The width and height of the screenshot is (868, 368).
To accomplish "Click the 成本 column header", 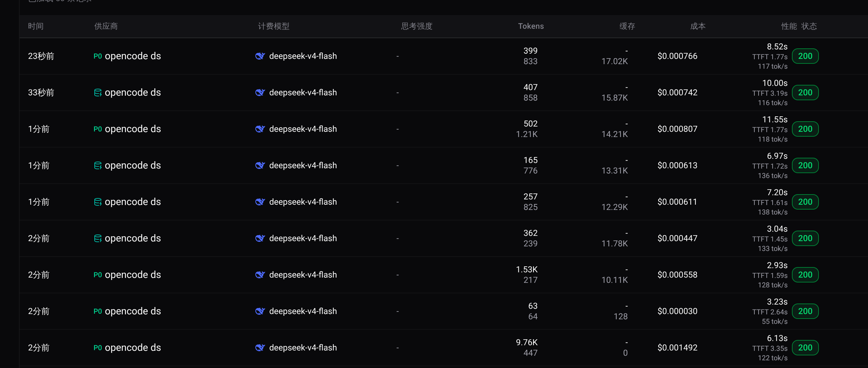I will click(698, 26).
